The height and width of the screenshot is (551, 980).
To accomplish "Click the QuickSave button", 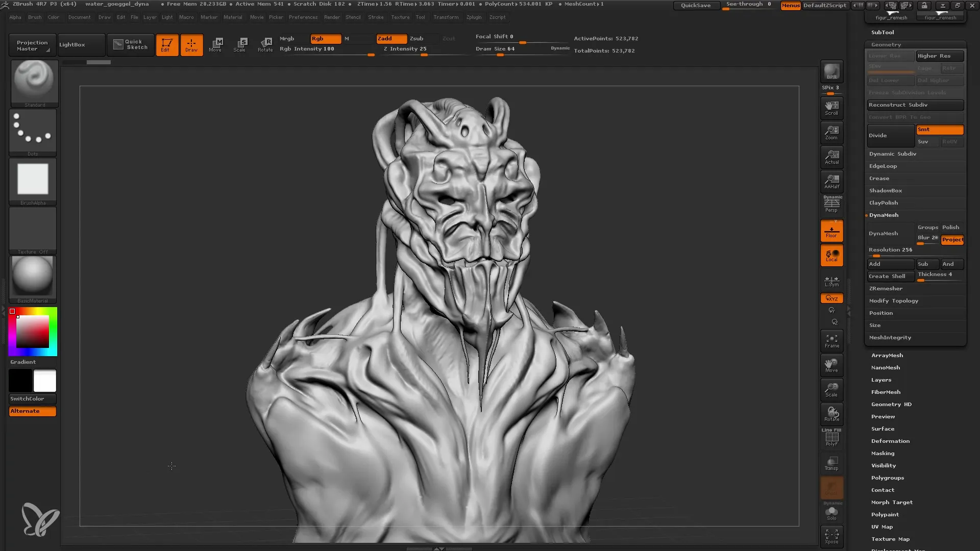I will tap(696, 6).
